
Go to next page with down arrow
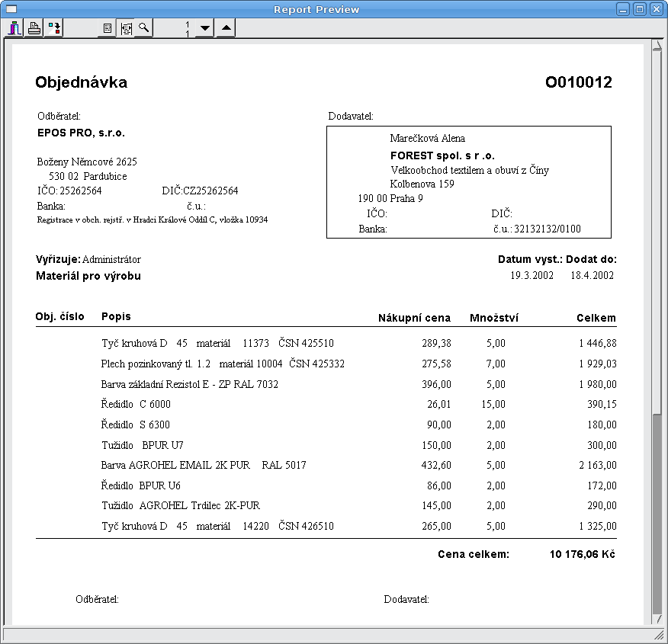click(x=204, y=29)
